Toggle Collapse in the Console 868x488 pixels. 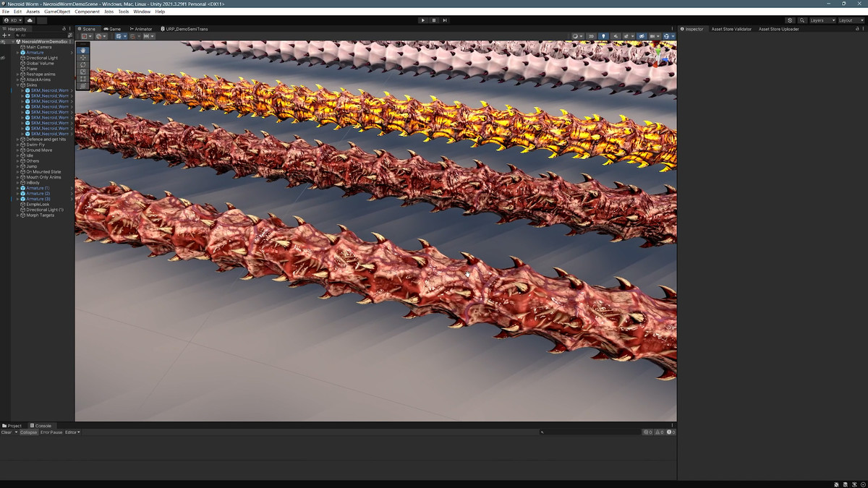pos(29,432)
